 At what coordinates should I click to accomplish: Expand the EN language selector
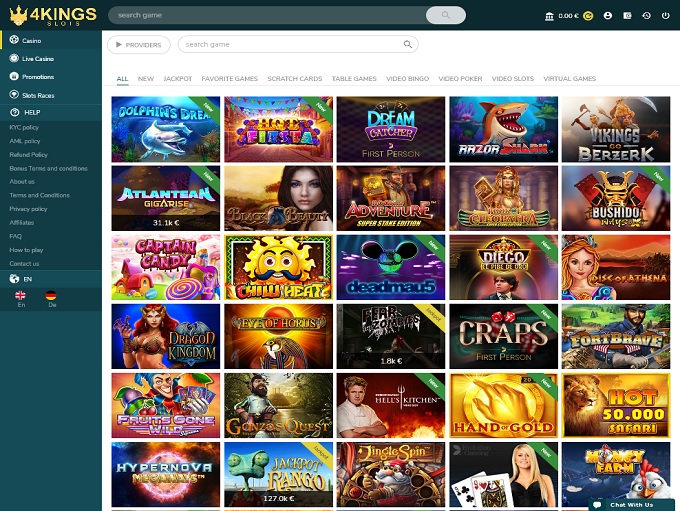point(27,278)
